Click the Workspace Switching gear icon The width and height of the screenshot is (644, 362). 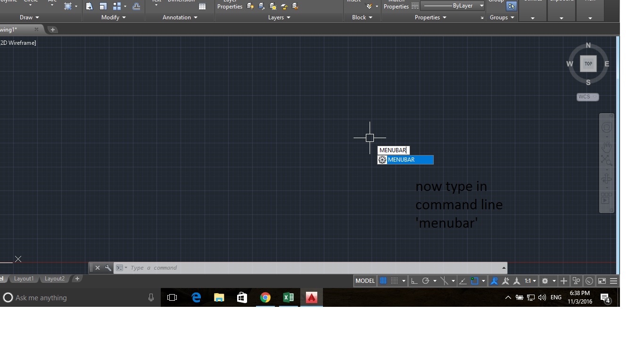pos(545,281)
